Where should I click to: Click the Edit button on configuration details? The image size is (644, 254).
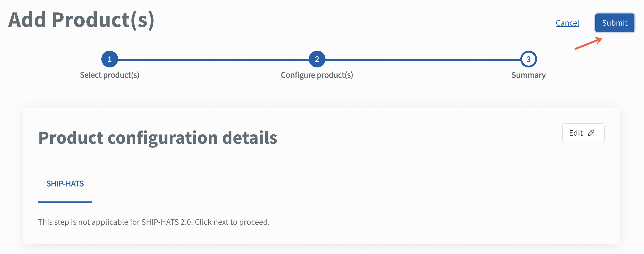coord(583,133)
